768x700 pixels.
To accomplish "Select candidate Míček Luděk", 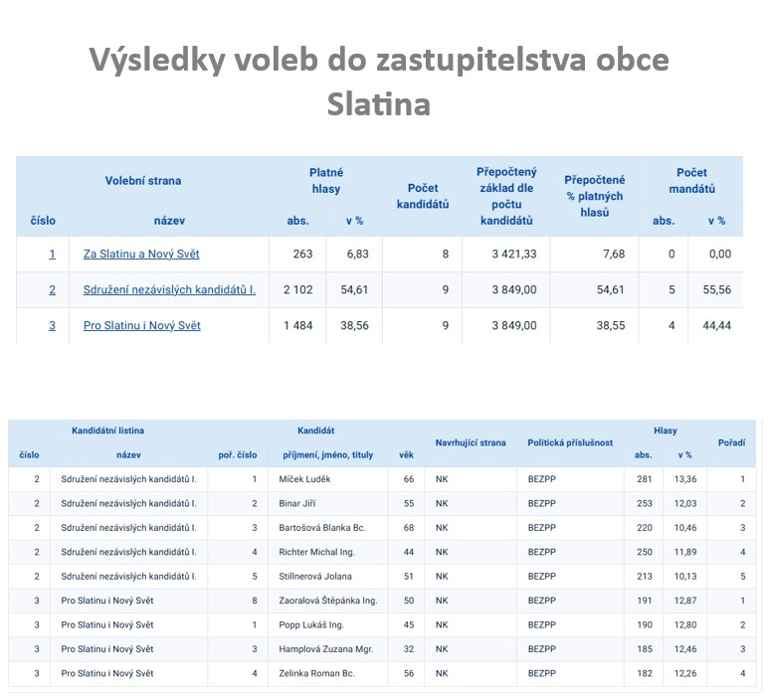I will click(x=304, y=479).
